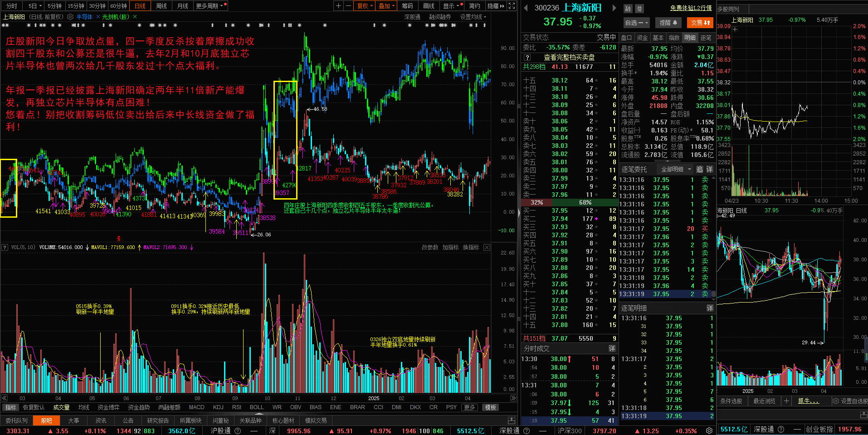Viewport: 868px width, 435px height.
Task: Open 详 details icon in 逐笔委托 header
Action: point(710,169)
